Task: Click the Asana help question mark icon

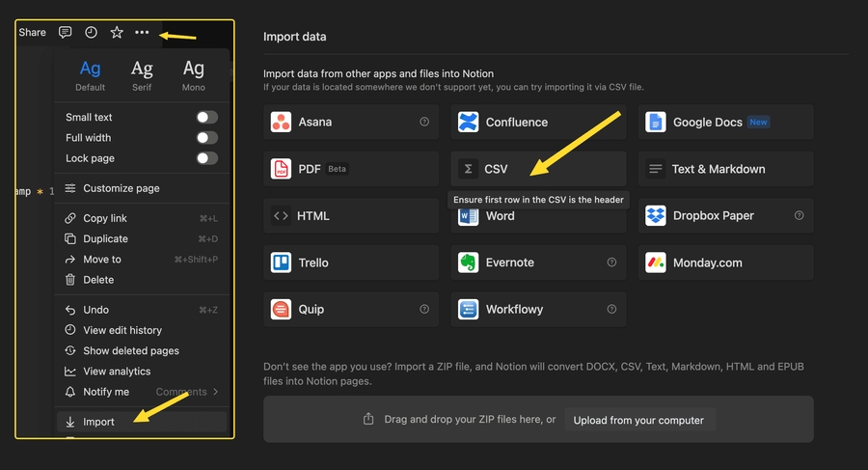Action: [424, 123]
